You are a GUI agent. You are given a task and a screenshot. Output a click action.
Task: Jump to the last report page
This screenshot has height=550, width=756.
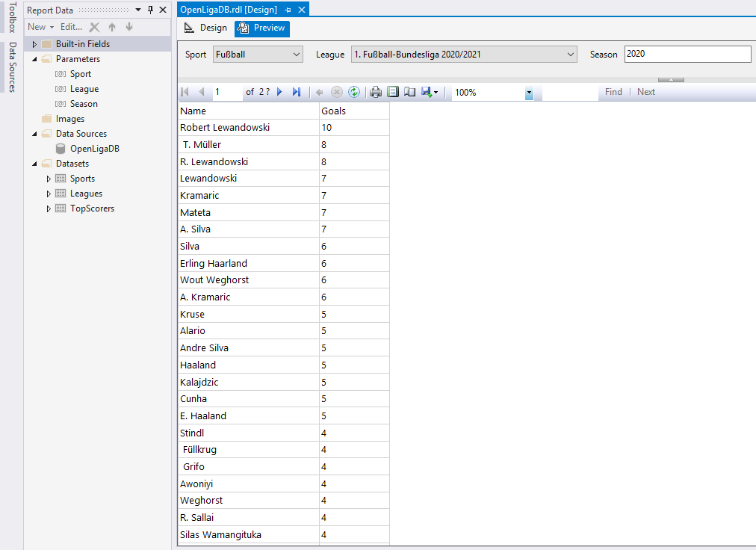click(x=297, y=92)
